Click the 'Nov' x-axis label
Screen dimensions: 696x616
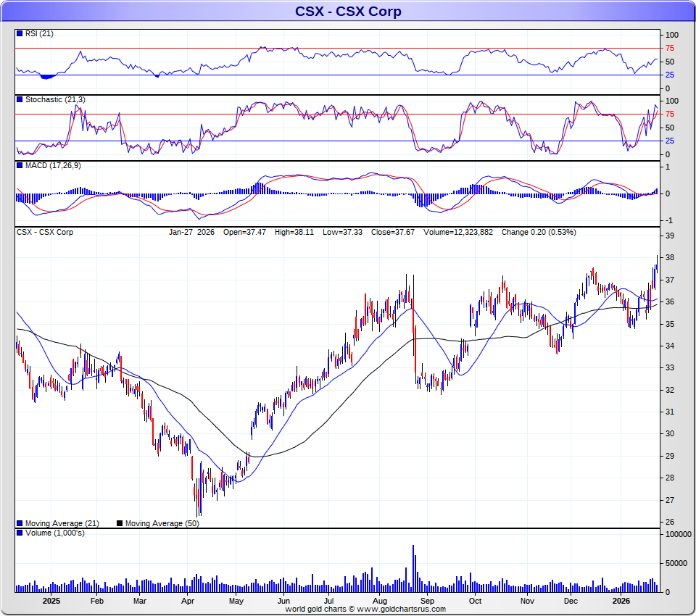click(527, 601)
